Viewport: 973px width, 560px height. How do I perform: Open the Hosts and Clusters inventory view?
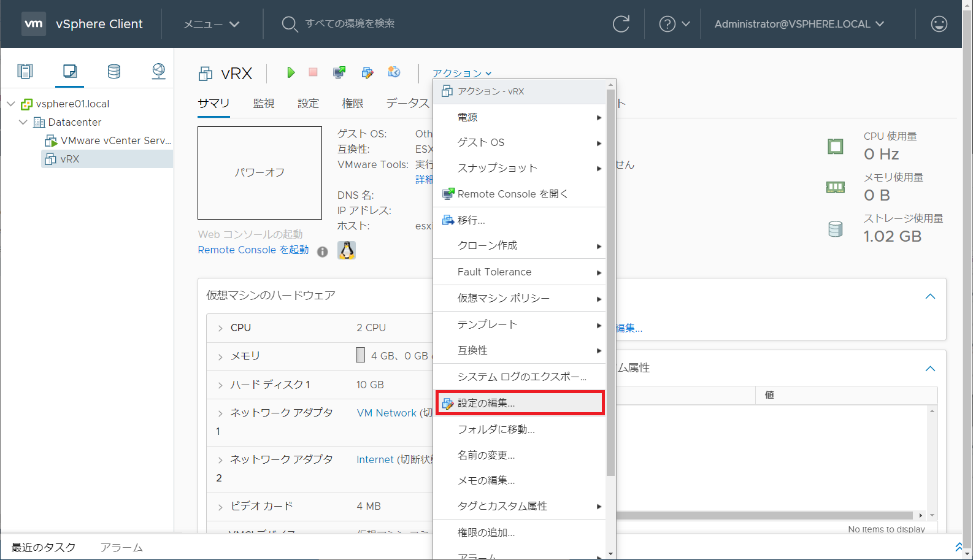[x=25, y=71]
